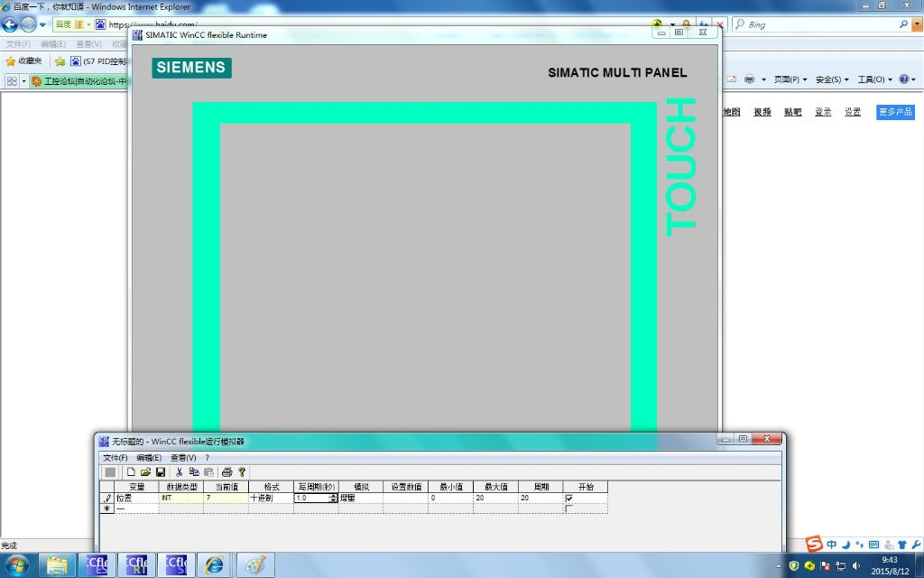Click the 数据类型 cell showing INT

pyautogui.click(x=180, y=498)
